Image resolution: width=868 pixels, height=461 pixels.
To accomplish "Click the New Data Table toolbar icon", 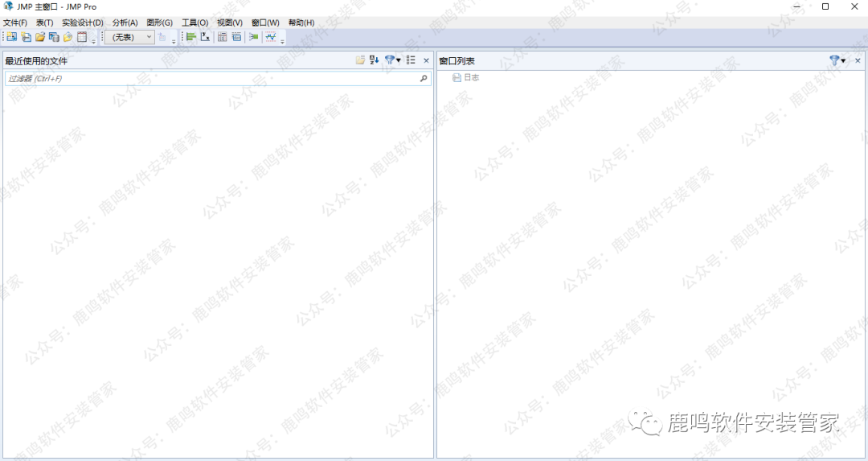I will tap(11, 37).
